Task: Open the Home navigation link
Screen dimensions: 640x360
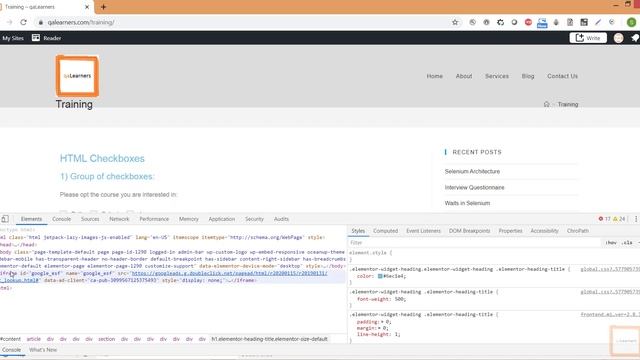Action: point(435,76)
